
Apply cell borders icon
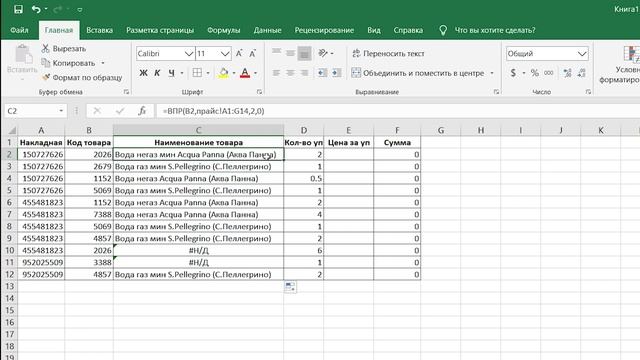pyautogui.click(x=197, y=73)
